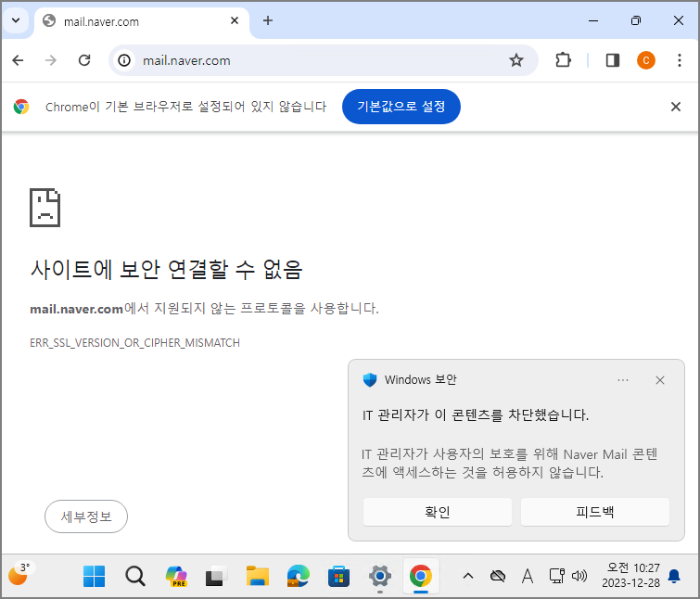Reload the current page

(84, 60)
